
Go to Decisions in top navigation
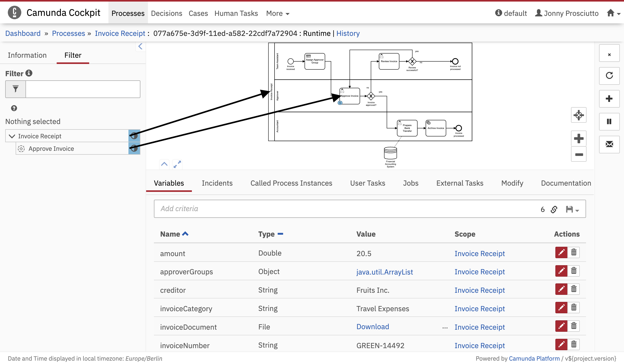(x=167, y=13)
